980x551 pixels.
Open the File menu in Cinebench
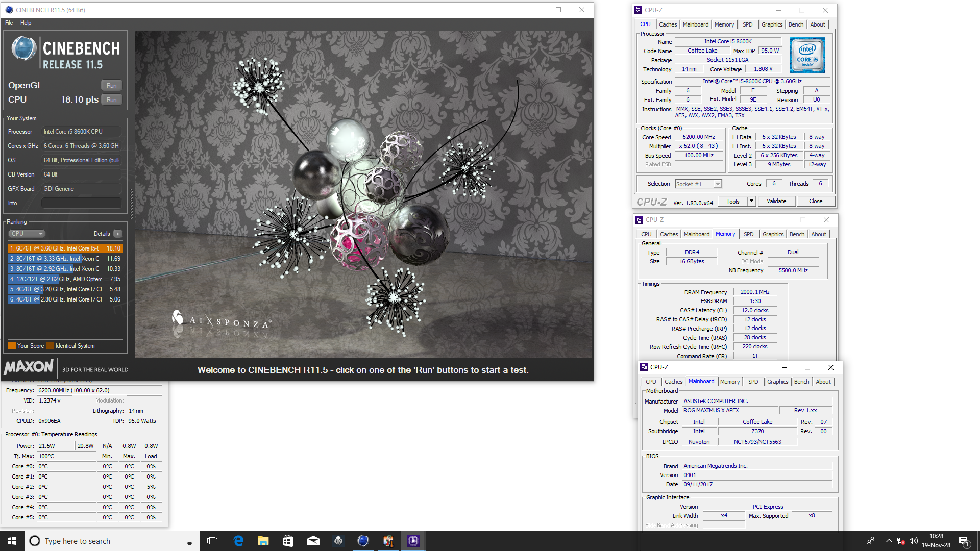pos(9,23)
